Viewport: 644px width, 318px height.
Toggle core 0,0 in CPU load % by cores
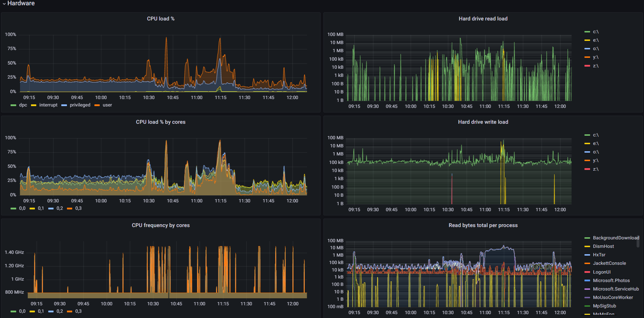point(22,208)
